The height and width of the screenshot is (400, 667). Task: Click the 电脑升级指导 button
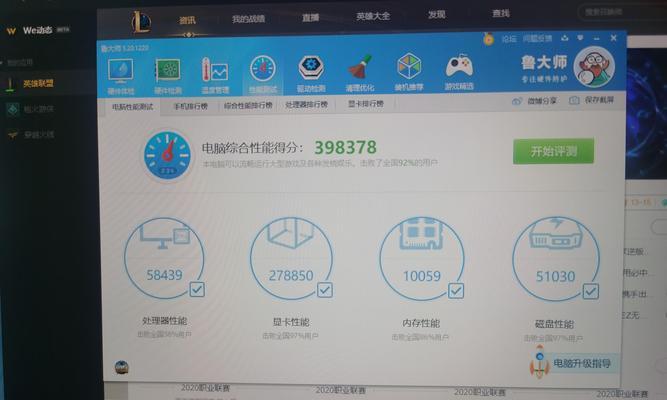(x=581, y=363)
